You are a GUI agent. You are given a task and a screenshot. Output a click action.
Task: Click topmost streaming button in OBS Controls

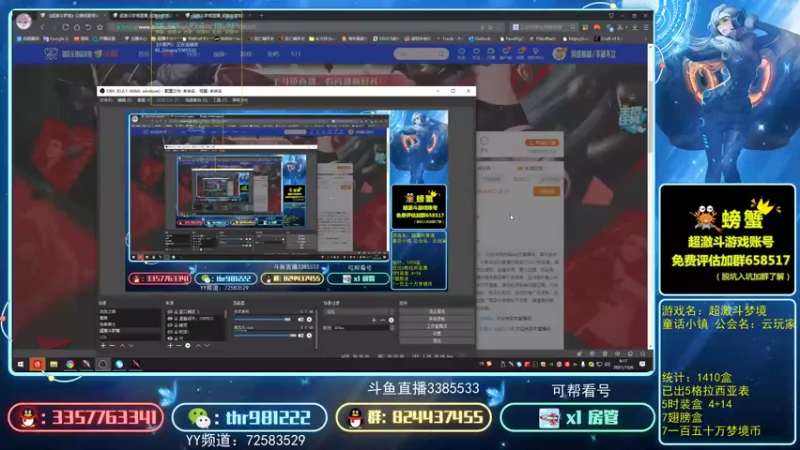[437, 311]
